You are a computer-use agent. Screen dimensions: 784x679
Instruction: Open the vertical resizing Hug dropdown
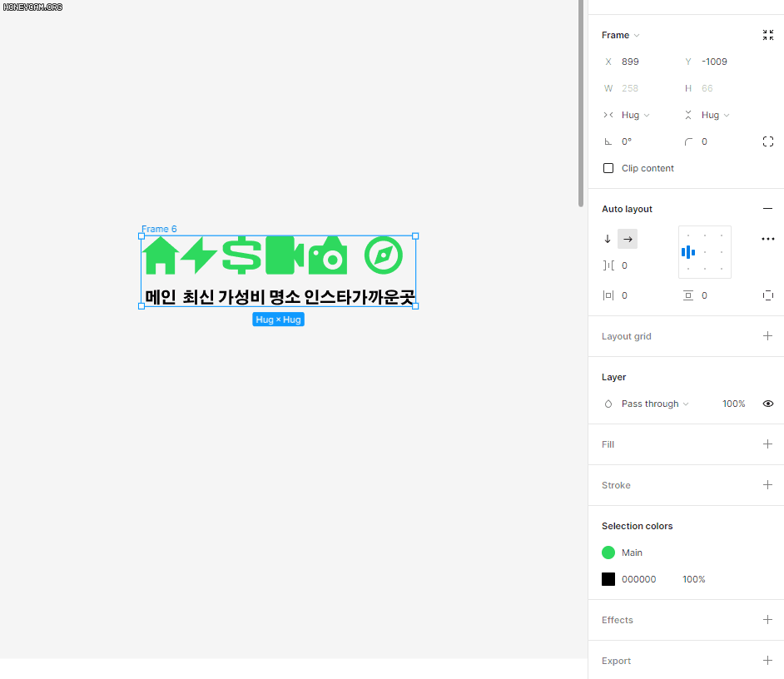pos(715,115)
